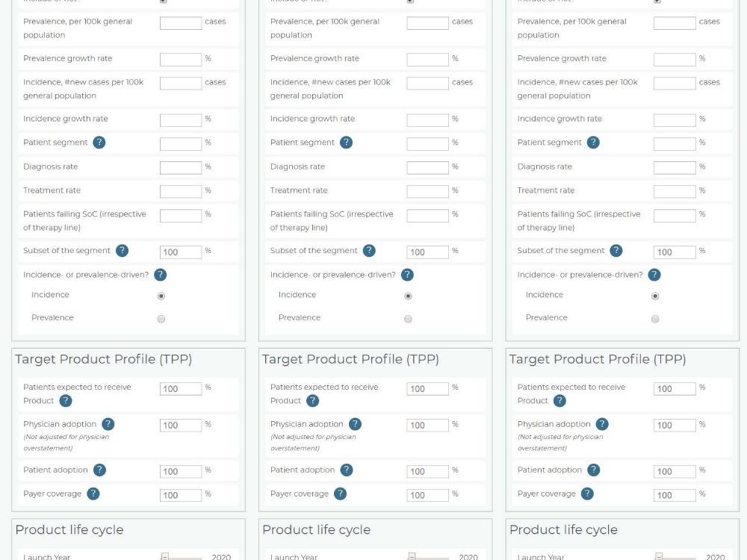Screen dimensions: 747x560
Task: Open the Physician adoption help icon, middle column
Action: pos(356,424)
